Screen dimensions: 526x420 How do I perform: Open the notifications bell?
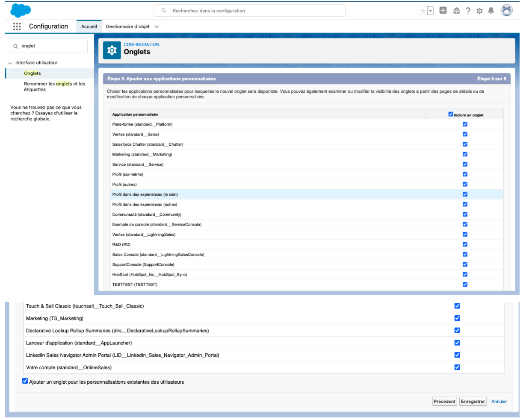coord(491,11)
